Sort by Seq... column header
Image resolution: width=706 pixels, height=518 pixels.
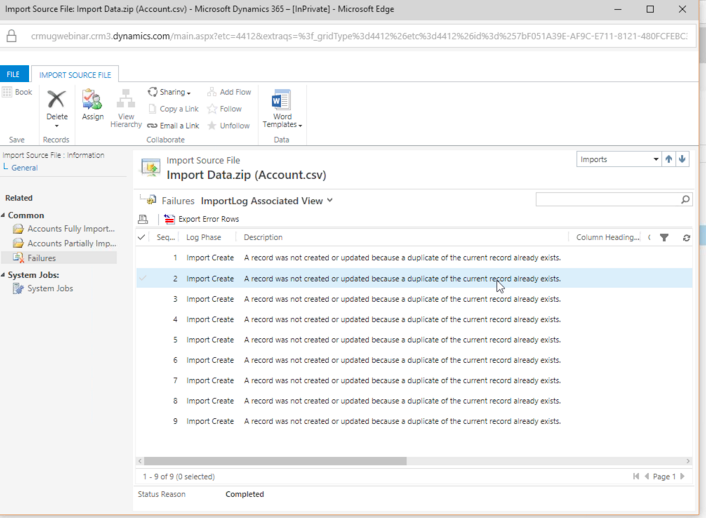coord(166,237)
